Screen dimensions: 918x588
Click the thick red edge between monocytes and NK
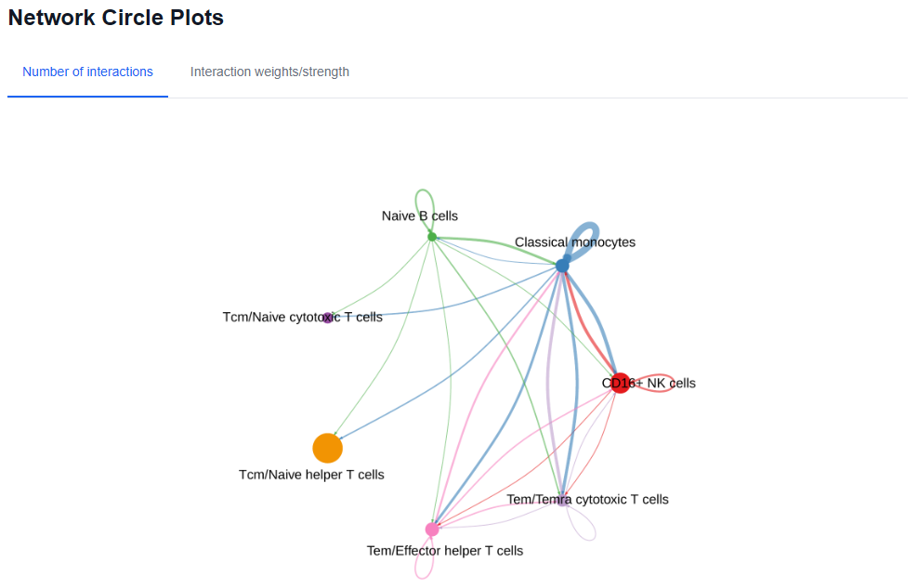[x=584, y=322]
